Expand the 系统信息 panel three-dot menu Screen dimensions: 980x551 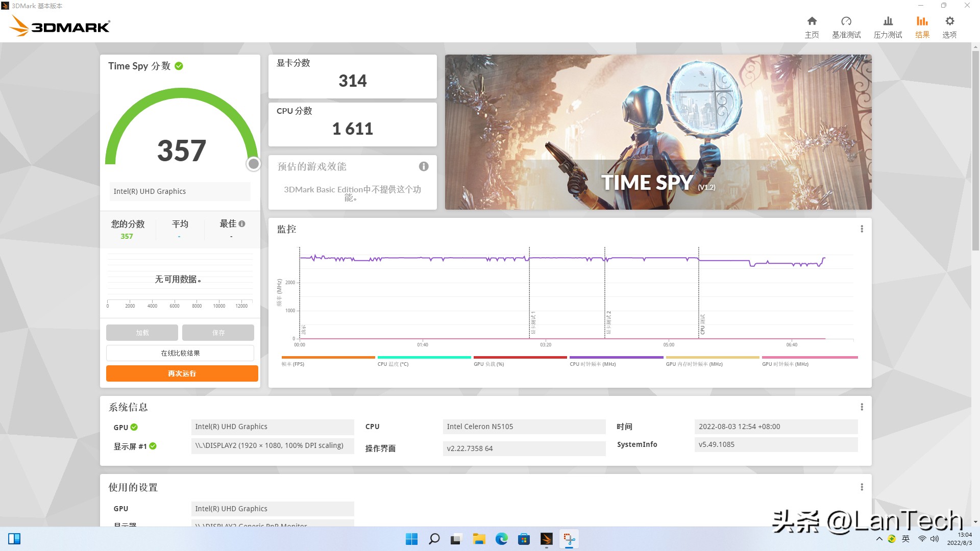(862, 407)
